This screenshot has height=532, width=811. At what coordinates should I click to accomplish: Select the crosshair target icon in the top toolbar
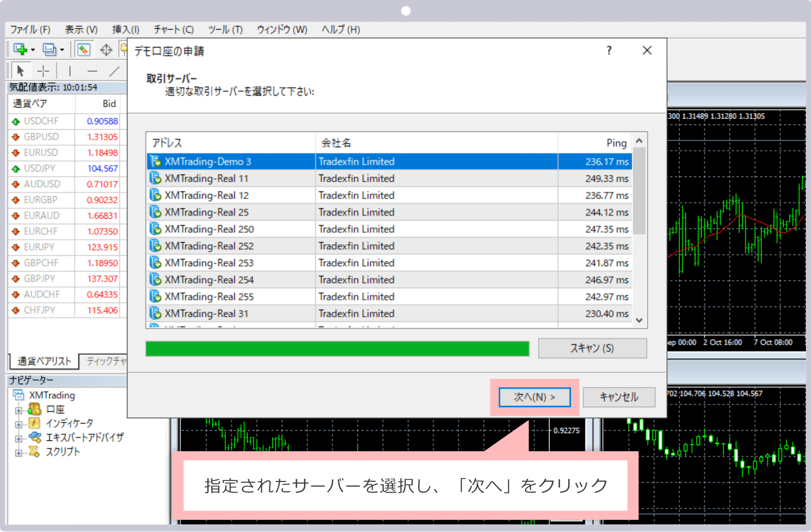click(x=106, y=50)
